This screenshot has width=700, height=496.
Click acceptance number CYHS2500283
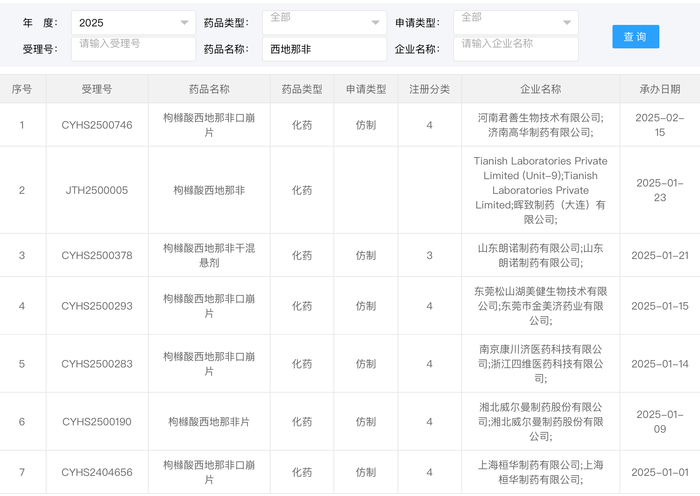click(96, 364)
